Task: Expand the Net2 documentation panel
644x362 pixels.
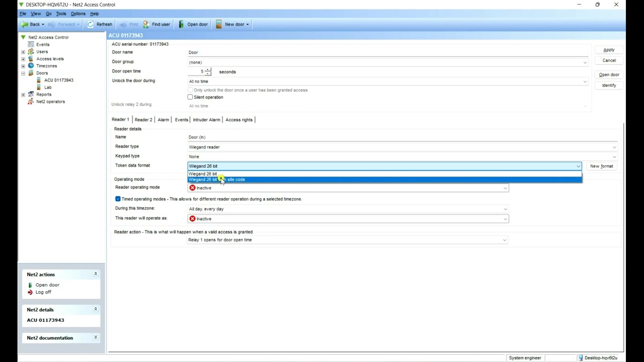Action: tap(96, 337)
